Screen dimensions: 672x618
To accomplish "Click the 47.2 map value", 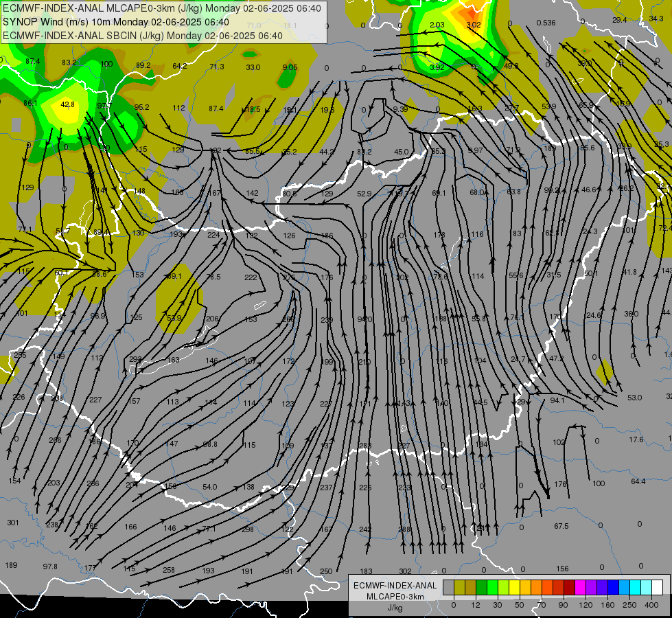I will pyautogui.click(x=556, y=358).
